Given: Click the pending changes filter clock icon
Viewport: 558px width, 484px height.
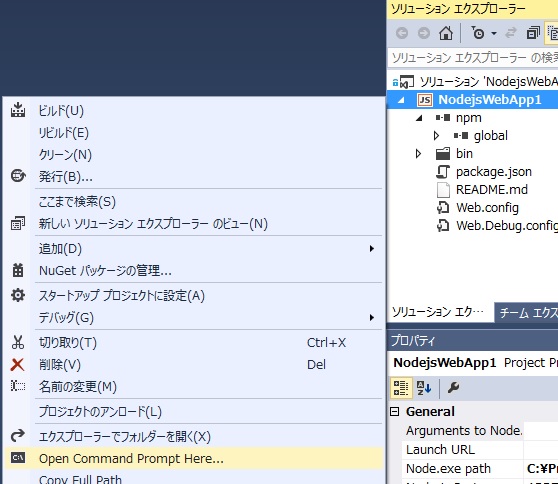Looking at the screenshot, I should [x=478, y=33].
